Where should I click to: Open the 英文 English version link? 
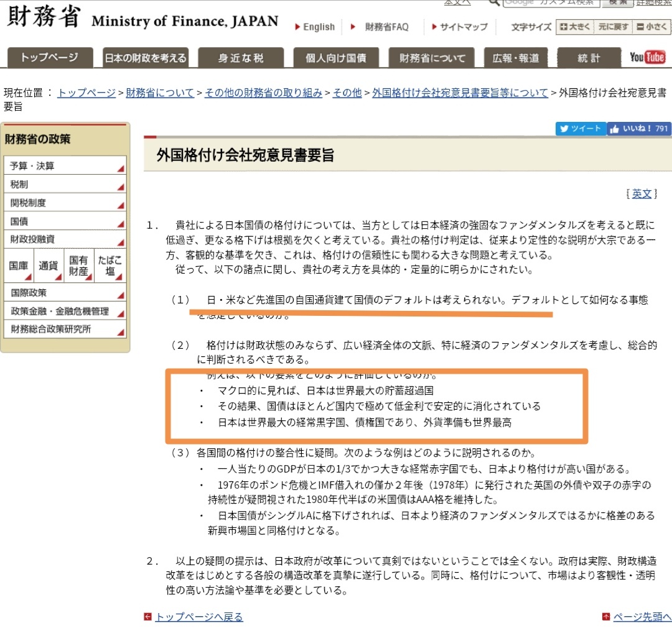tap(642, 193)
